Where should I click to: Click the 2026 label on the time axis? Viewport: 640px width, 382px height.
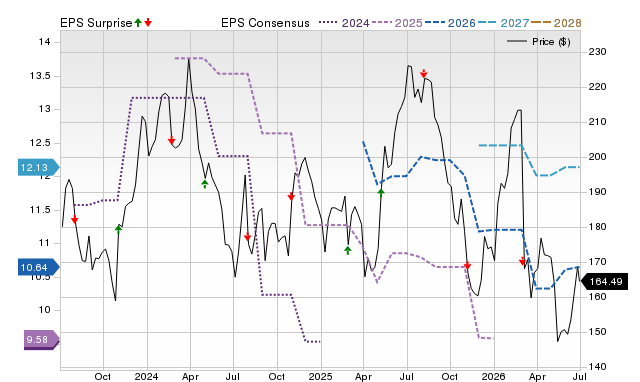pyautogui.click(x=494, y=376)
